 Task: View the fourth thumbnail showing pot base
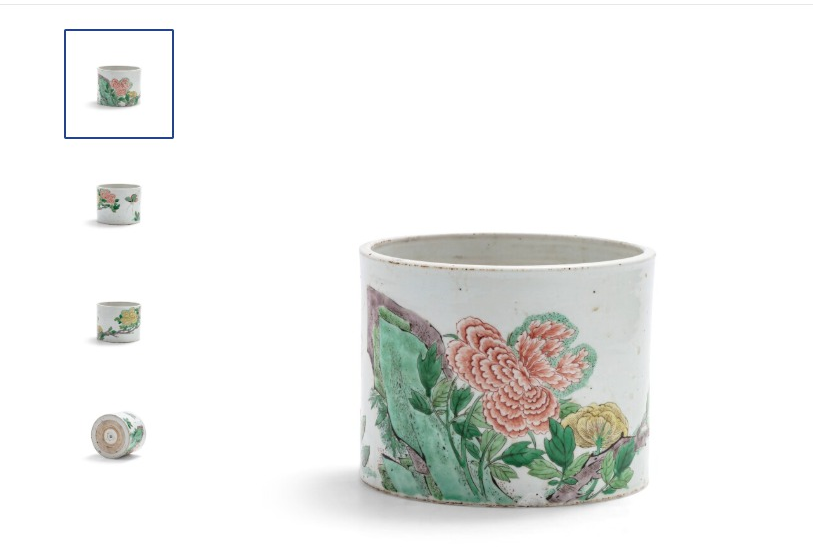118,435
